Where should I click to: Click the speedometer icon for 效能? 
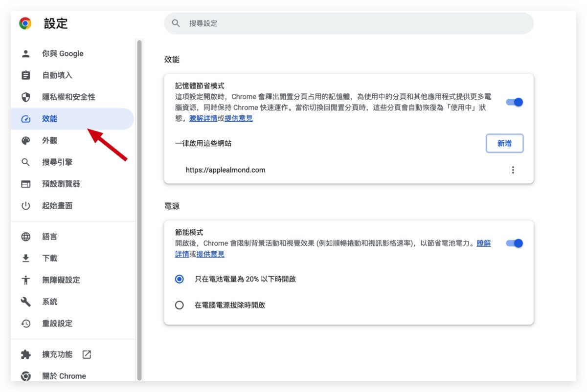click(x=26, y=119)
